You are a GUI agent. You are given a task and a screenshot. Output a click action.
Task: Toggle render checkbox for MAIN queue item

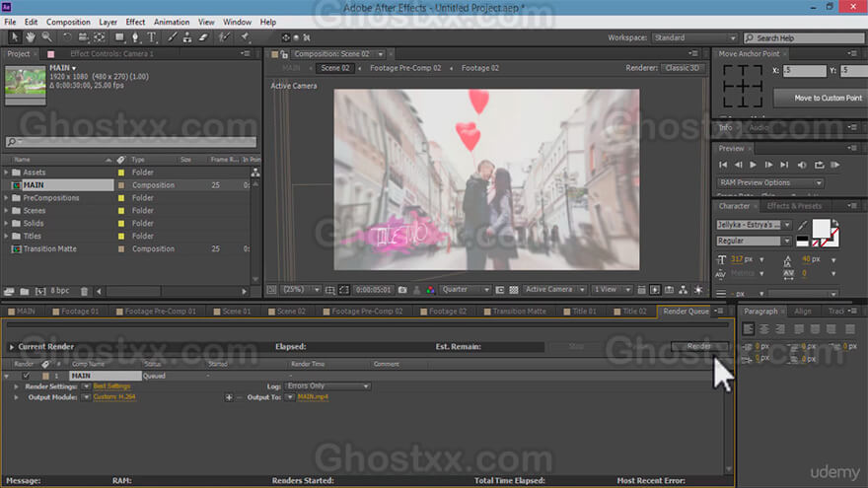pos(26,376)
